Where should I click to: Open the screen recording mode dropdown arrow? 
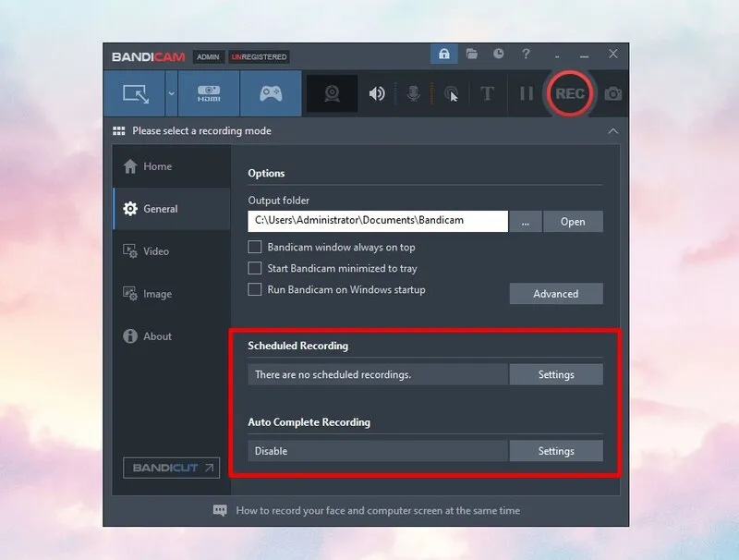(171, 93)
